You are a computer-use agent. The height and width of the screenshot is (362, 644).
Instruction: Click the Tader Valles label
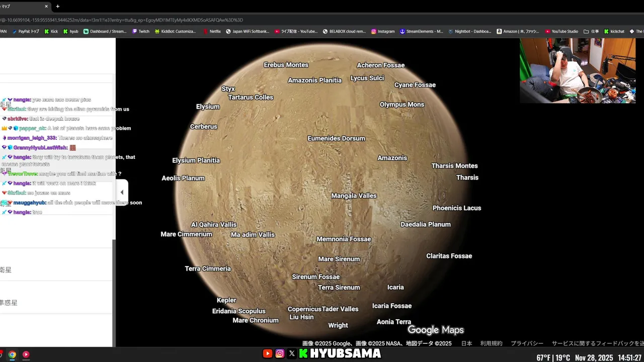(x=340, y=309)
